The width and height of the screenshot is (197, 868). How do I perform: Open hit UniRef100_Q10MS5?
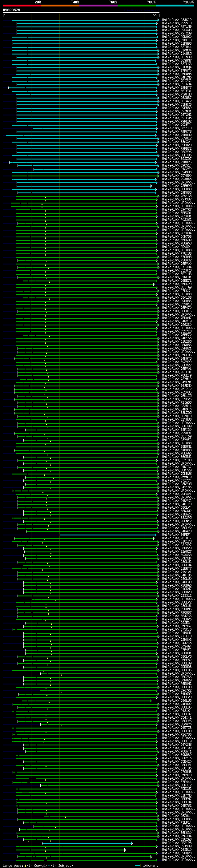tap(177, 54)
